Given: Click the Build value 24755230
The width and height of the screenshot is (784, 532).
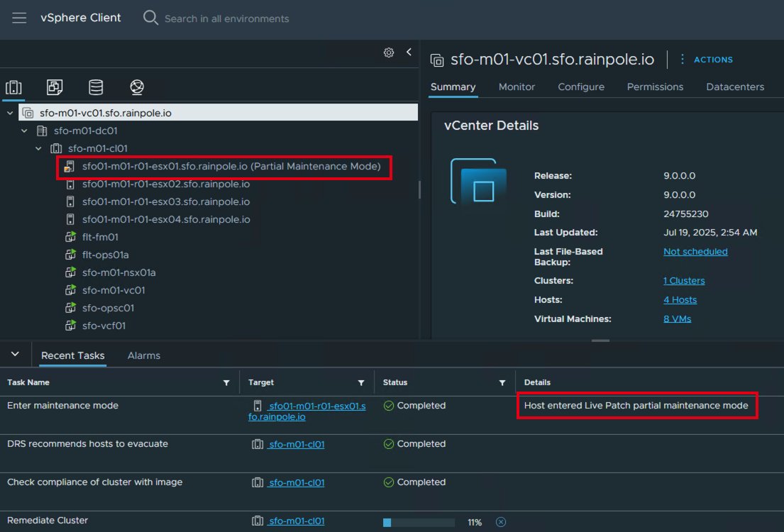Looking at the screenshot, I should click(685, 214).
